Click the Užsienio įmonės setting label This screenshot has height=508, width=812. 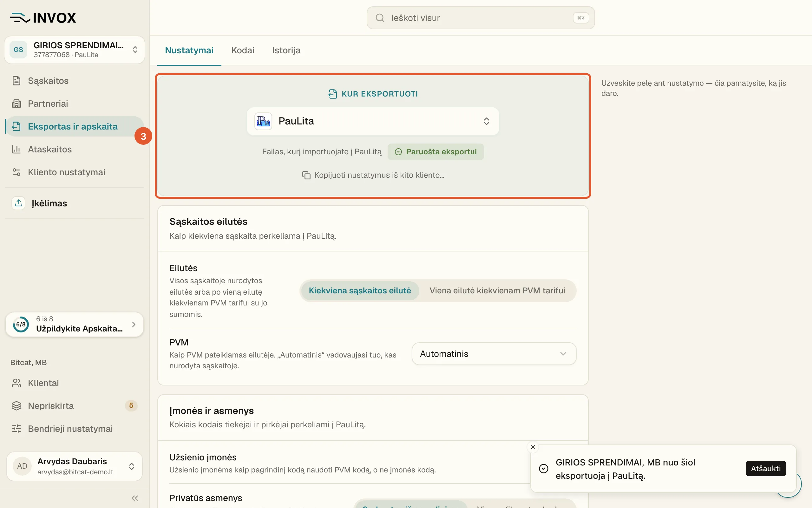(x=203, y=457)
